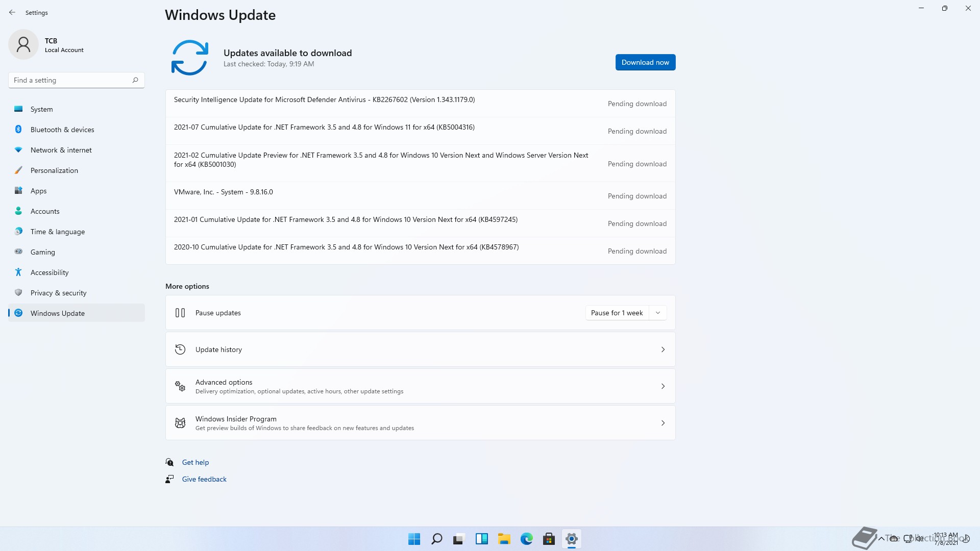Click the TCB user avatar icon
The image size is (980, 551).
click(23, 44)
